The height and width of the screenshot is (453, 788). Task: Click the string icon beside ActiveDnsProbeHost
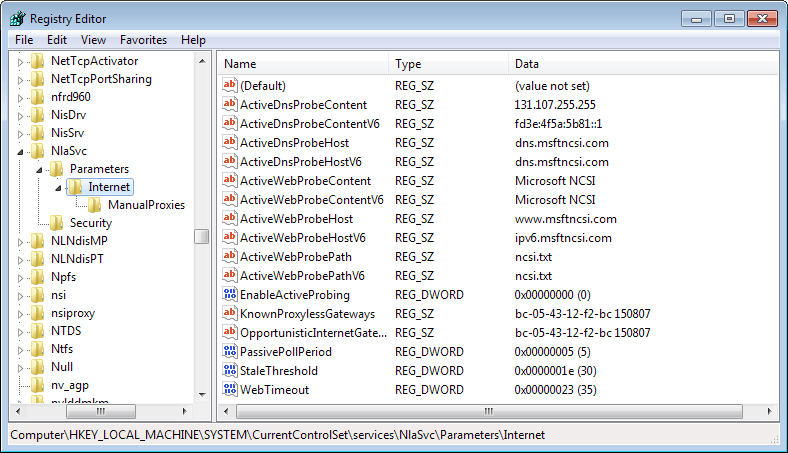[x=230, y=142]
